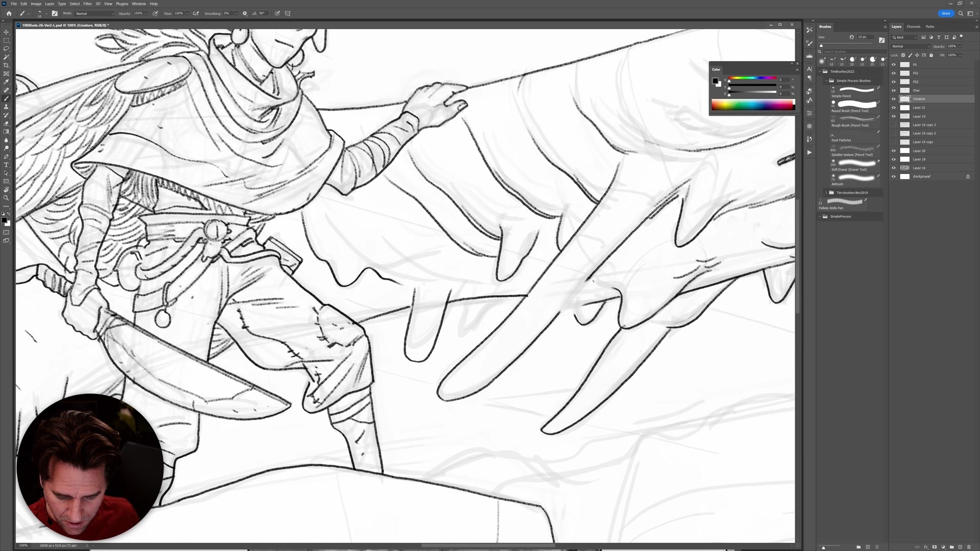
Task: Select the Eraser tool
Action: [x=6, y=123]
